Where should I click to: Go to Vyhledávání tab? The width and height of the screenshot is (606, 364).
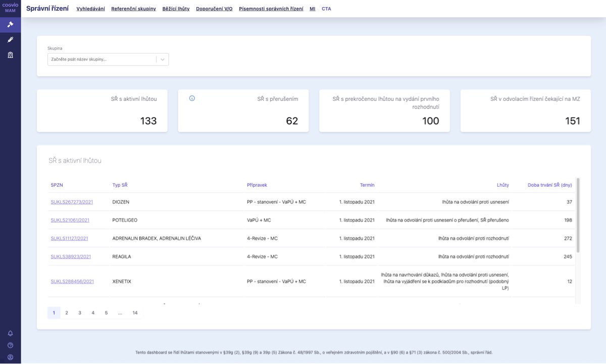[x=91, y=9]
